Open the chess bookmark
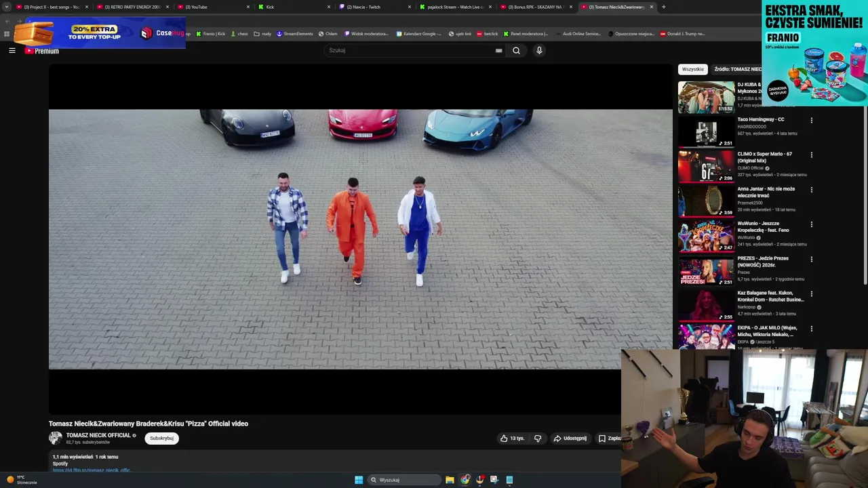Viewport: 868px width, 488px height. (x=239, y=34)
